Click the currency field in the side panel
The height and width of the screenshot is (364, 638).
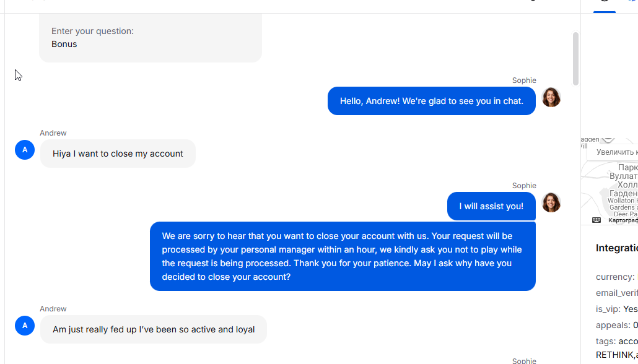(x=615, y=277)
